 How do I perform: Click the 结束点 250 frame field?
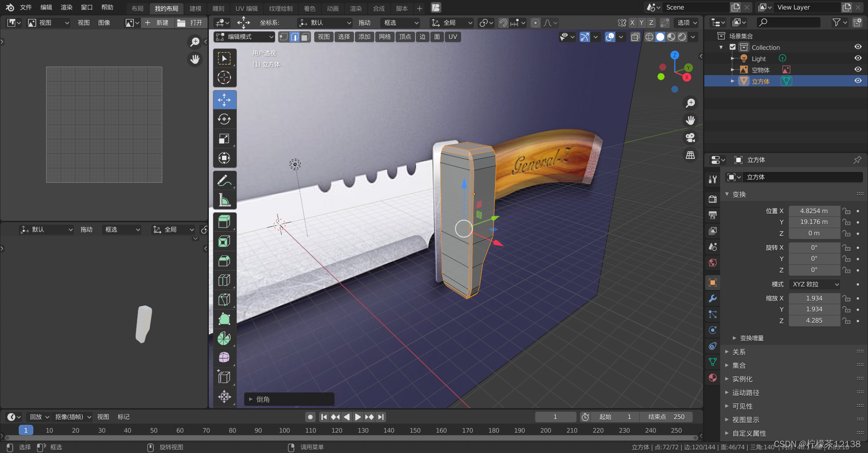(x=666, y=417)
